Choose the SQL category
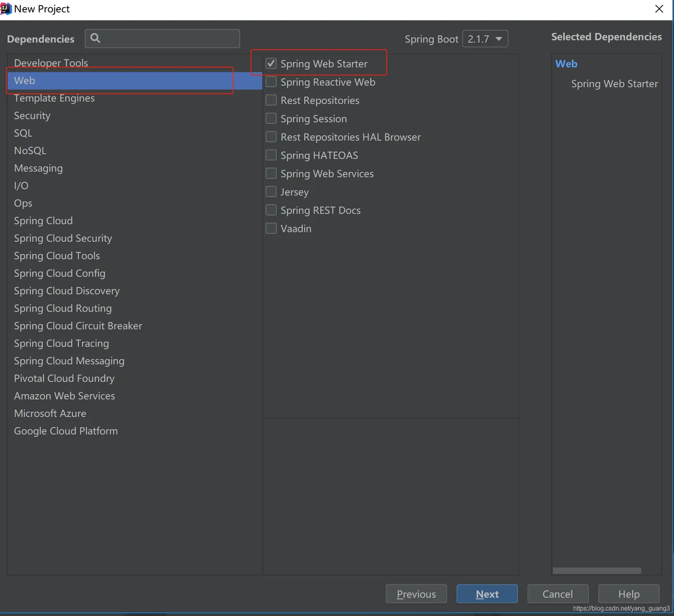The width and height of the screenshot is (674, 616). [135, 133]
